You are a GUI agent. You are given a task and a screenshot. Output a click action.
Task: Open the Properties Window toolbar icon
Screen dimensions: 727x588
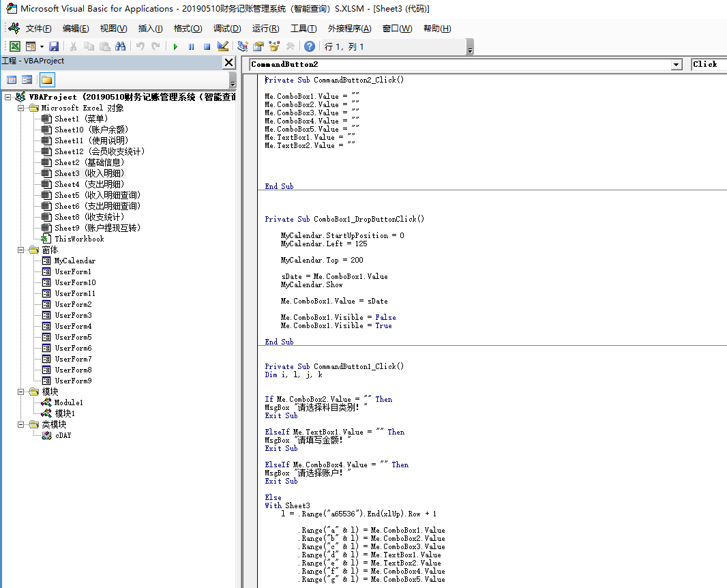click(x=258, y=46)
